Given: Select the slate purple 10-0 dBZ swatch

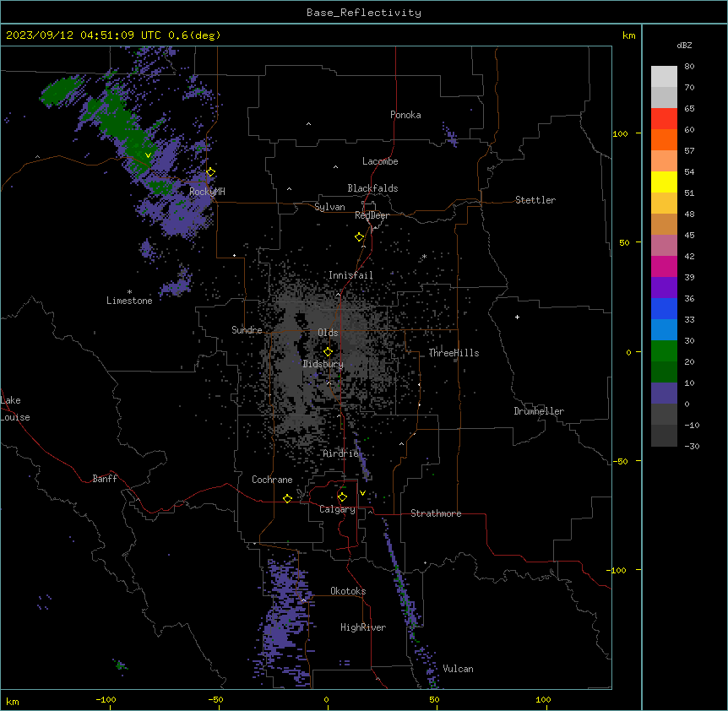Looking at the screenshot, I should pyautogui.click(x=664, y=393).
